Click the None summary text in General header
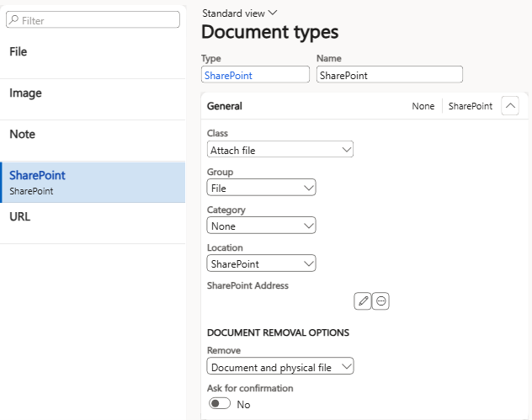532x420 pixels. point(423,106)
